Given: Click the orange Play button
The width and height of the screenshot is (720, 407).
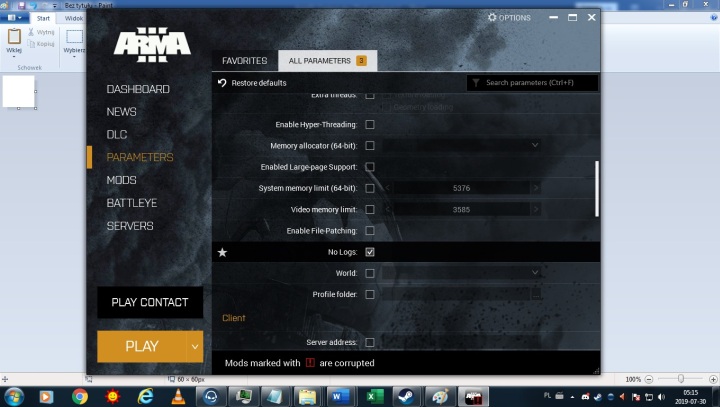Looking at the screenshot, I should point(141,346).
